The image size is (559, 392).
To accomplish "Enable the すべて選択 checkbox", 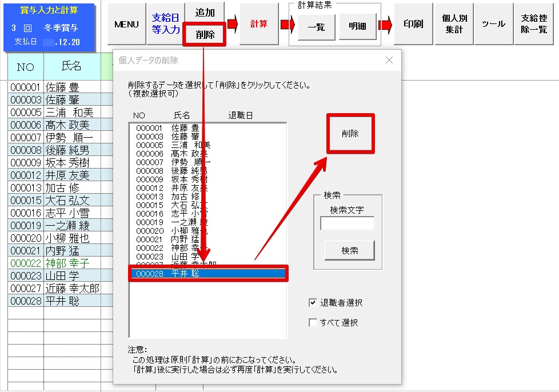I will pyautogui.click(x=313, y=323).
